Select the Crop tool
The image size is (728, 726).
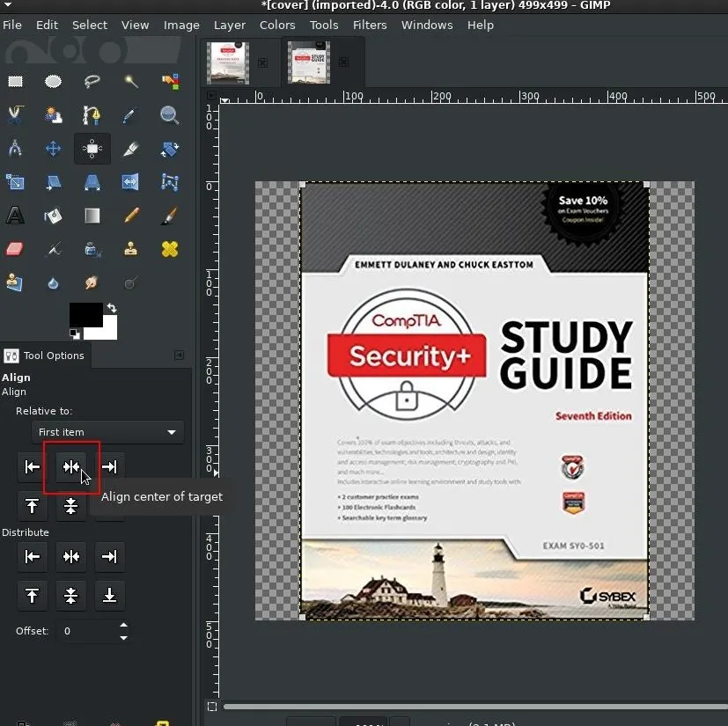coord(131,149)
